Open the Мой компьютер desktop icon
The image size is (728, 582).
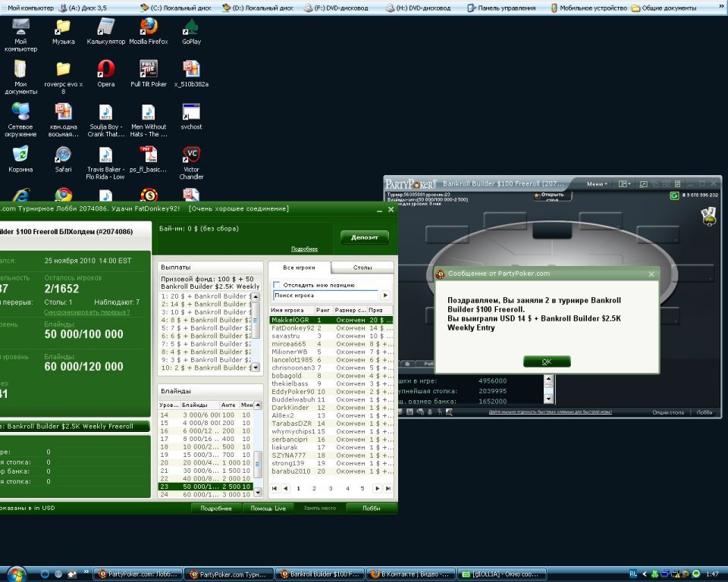point(20,35)
